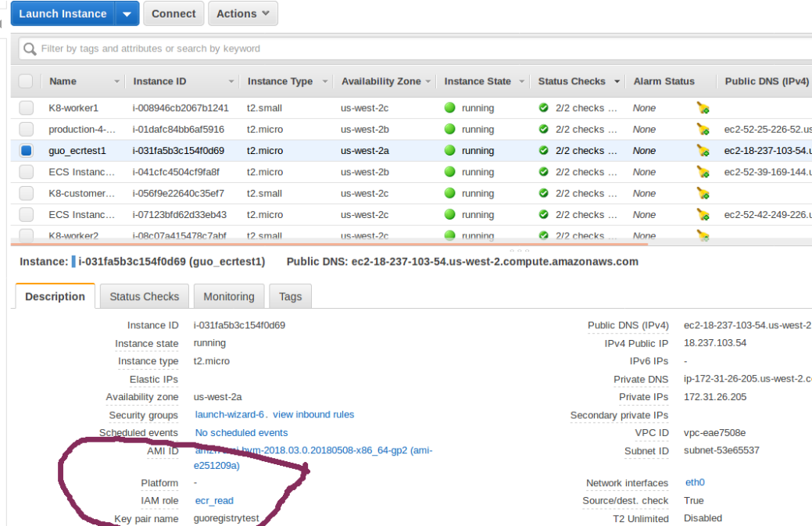This screenshot has width=812, height=526.
Task: Expand the Actions dropdown menu
Action: click(x=243, y=14)
